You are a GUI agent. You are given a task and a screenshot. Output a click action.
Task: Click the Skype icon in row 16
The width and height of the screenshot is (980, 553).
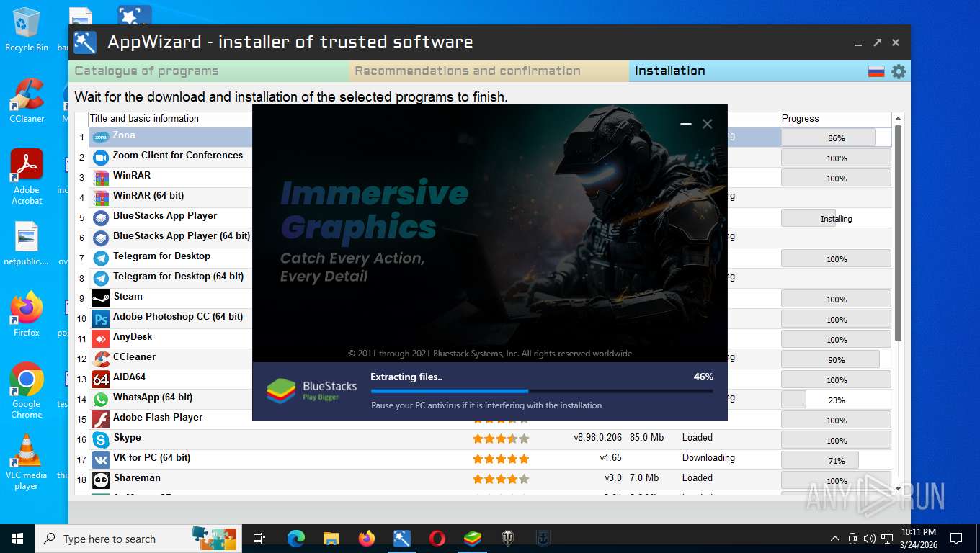click(101, 439)
